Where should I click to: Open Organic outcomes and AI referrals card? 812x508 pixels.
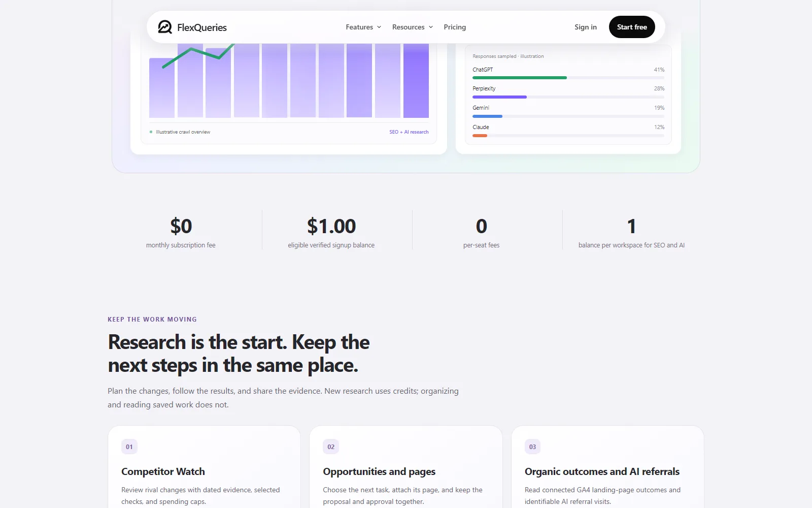pyautogui.click(x=607, y=467)
